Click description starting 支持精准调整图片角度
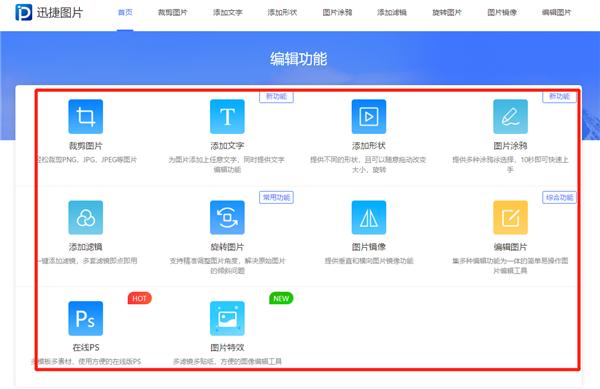This screenshot has width=600, height=389. click(227, 265)
